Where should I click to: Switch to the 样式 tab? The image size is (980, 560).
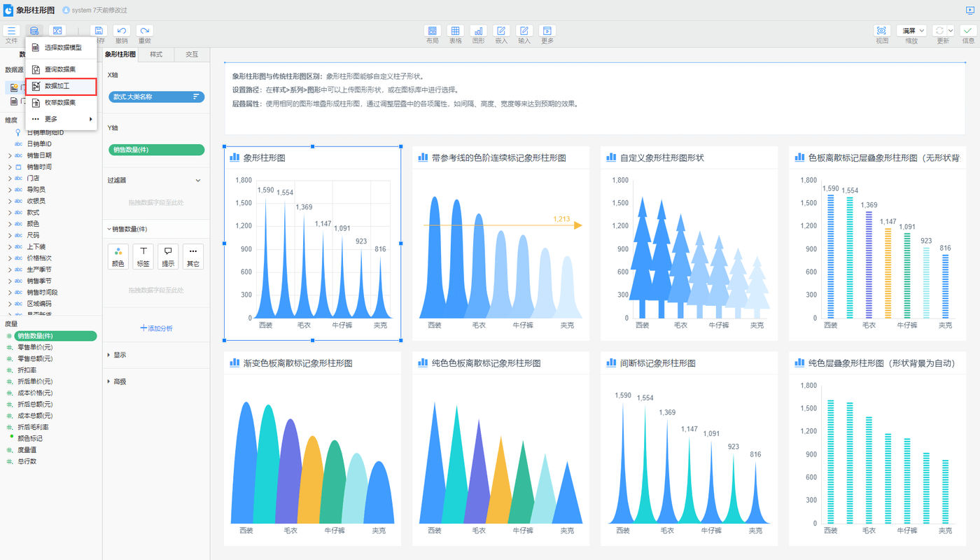point(156,54)
